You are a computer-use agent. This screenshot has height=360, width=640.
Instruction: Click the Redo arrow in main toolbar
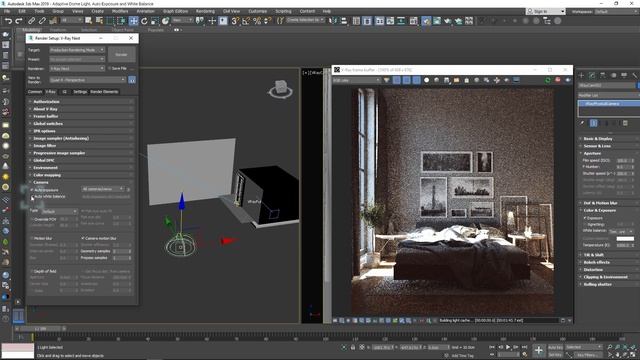(x=19, y=21)
